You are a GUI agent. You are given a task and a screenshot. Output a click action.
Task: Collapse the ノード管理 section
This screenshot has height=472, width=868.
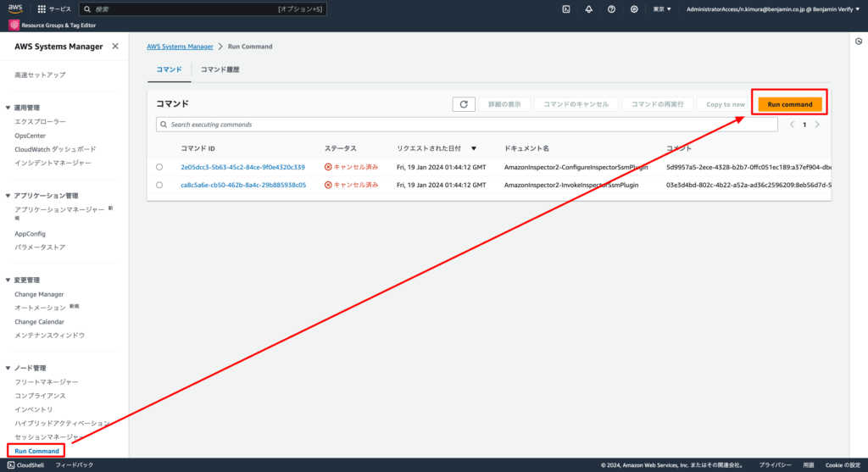pyautogui.click(x=8, y=368)
